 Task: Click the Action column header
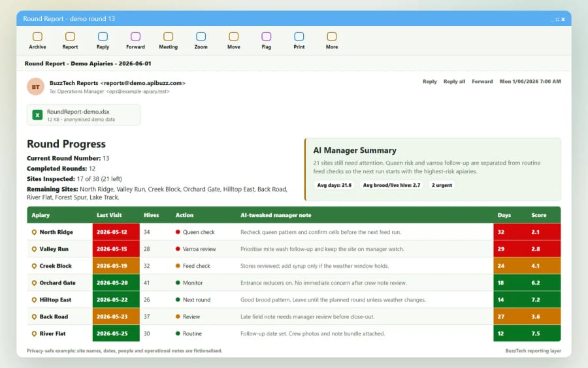coord(184,215)
